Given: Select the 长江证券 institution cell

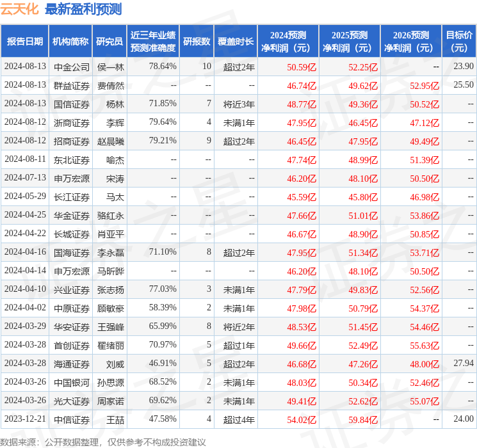Looking at the screenshot, I should point(72,197).
